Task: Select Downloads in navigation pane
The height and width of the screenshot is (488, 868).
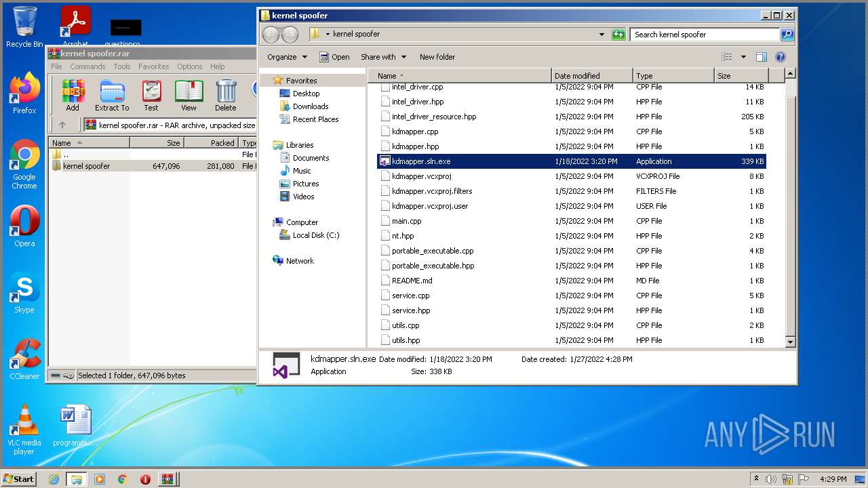Action: pyautogui.click(x=311, y=106)
